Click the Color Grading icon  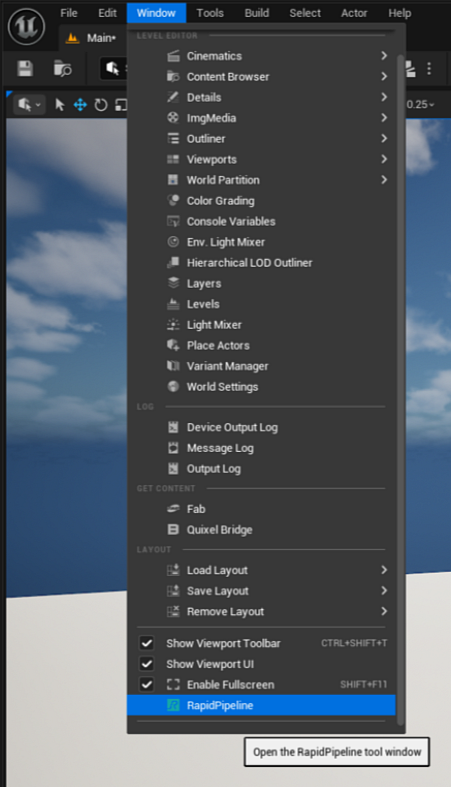(x=173, y=200)
